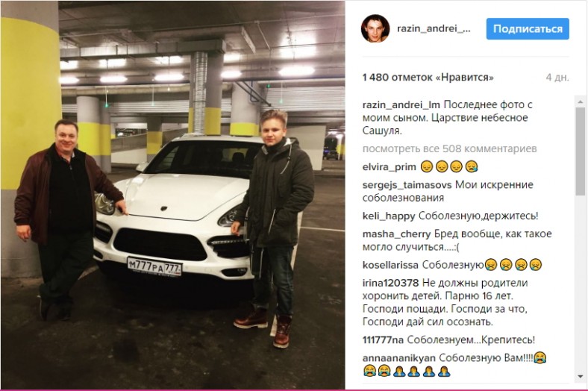Screen dimensions: 588x391
Task: Open the razin_andrei_ username in header
Action: (x=434, y=29)
